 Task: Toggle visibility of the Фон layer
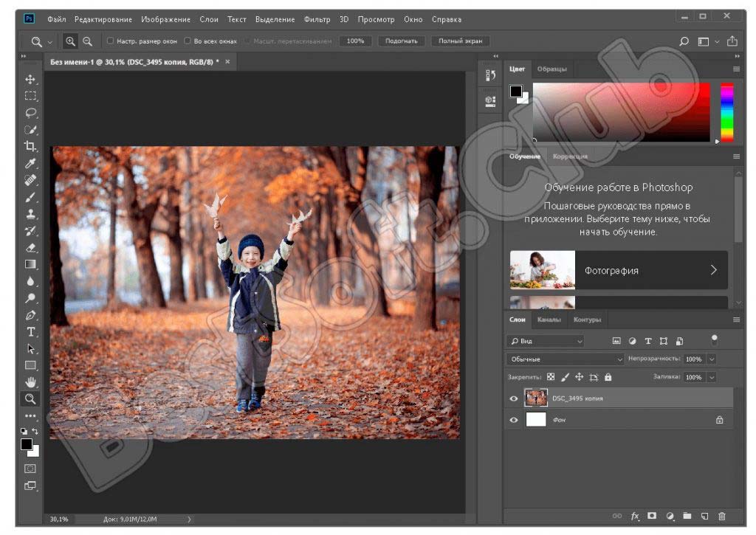coord(514,420)
